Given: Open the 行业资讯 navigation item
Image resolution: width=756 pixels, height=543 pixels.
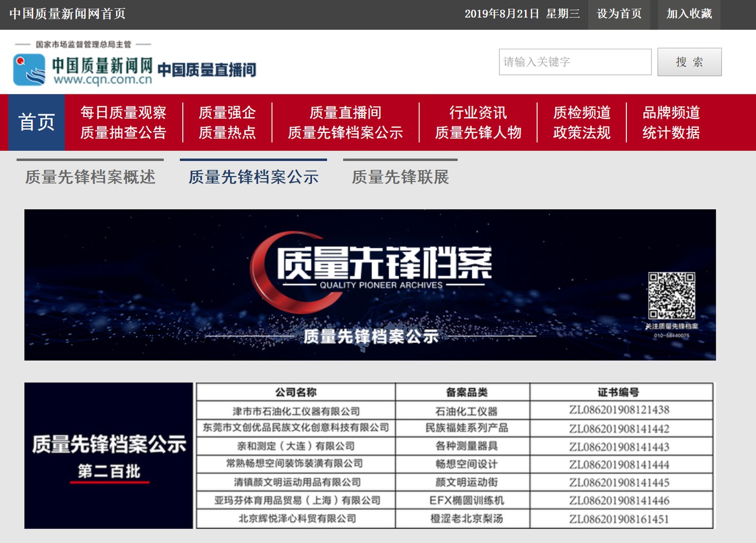Looking at the screenshot, I should coord(478,112).
